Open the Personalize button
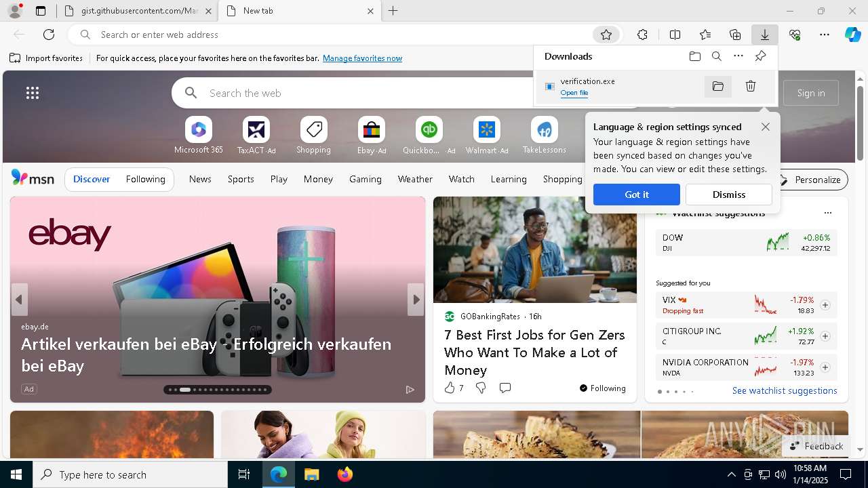This screenshot has height=488, width=868. 810,180
